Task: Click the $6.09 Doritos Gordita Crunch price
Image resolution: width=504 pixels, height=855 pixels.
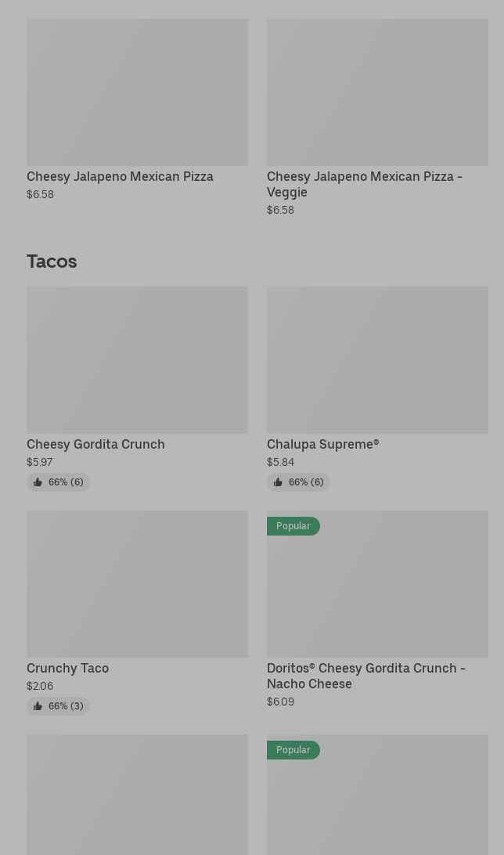Action: (280, 702)
